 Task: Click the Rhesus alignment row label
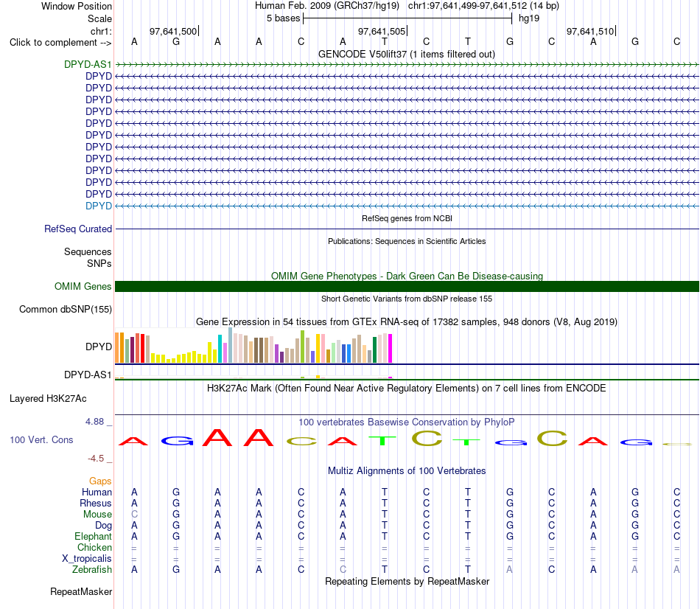(96, 503)
